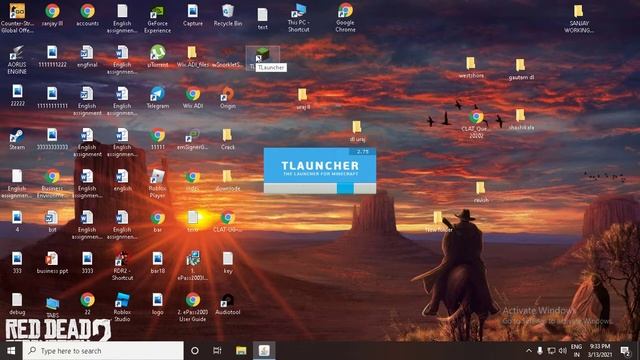The image size is (640, 360).
Task: Open the Capture image file
Action: click(x=193, y=16)
